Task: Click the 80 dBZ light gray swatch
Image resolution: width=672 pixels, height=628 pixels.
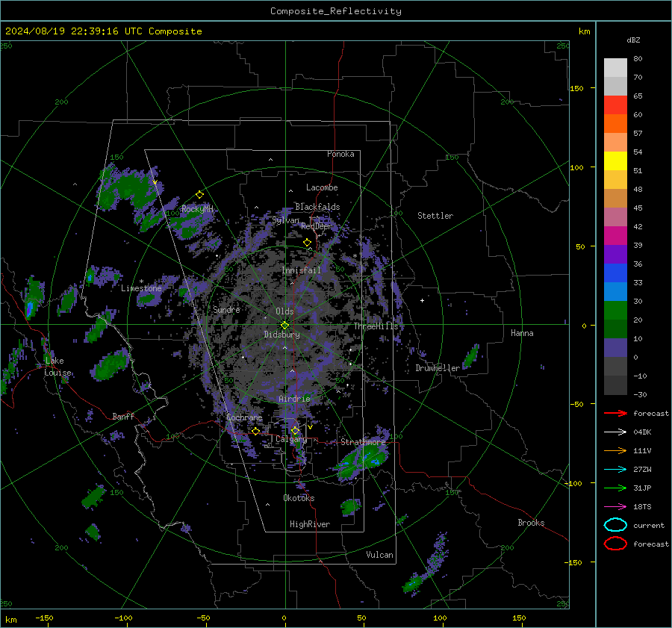Action: pos(615,68)
